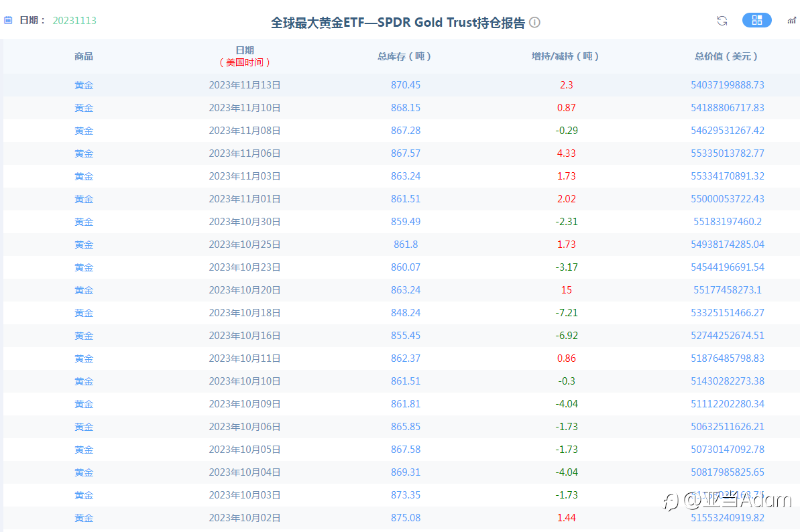This screenshot has height=532, width=800.
Task: Switch to table grid view
Action: click(756, 20)
